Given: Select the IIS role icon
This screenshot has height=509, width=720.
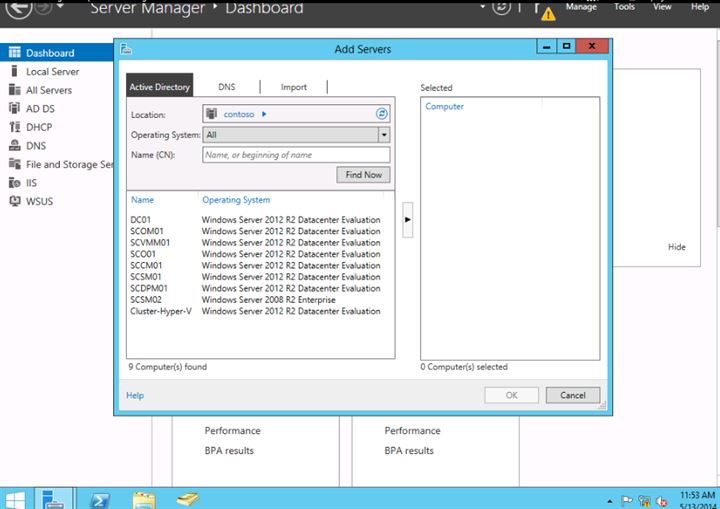Looking at the screenshot, I should click(15, 182).
